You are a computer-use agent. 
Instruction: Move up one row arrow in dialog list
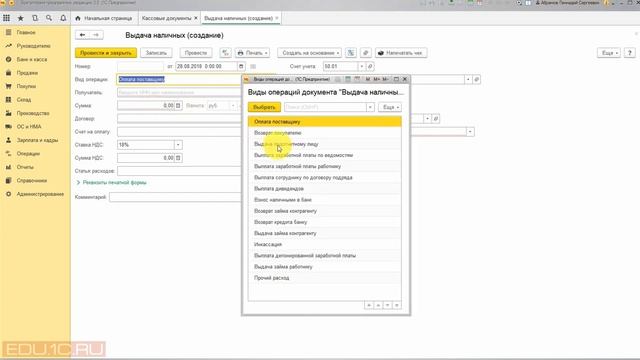pos(378,305)
